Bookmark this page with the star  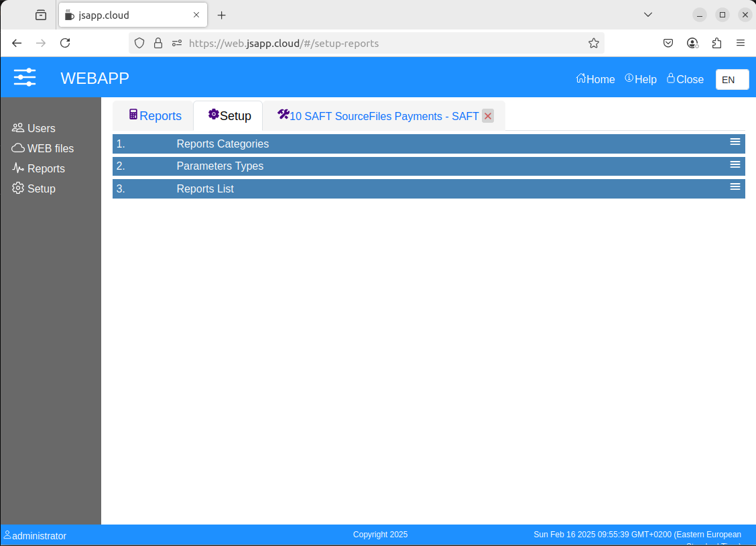[594, 44]
